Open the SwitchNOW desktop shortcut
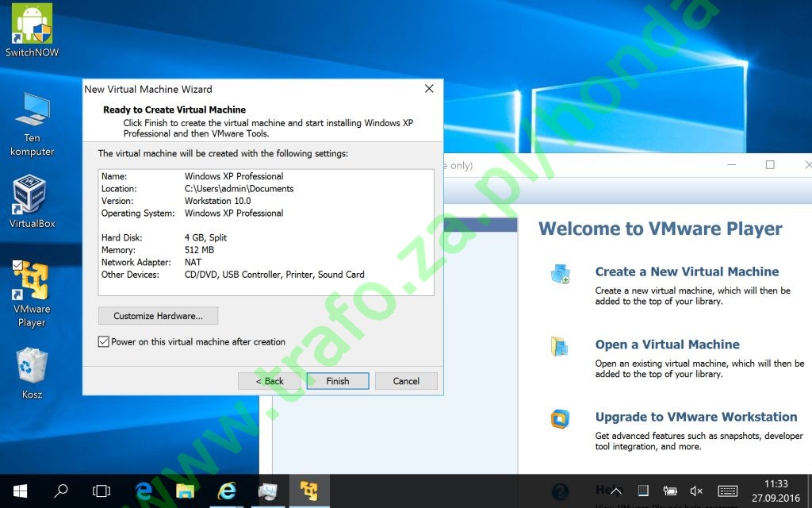 32,30
